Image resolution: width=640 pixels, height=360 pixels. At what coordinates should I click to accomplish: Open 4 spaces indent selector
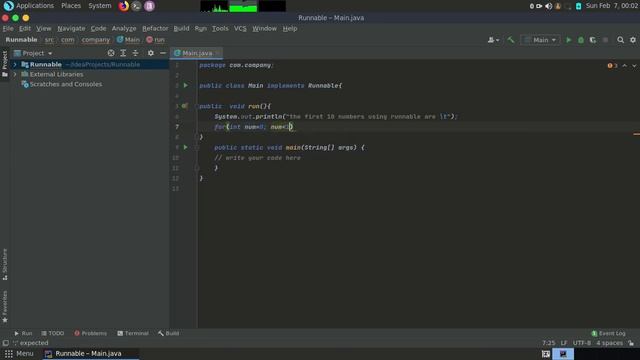[609, 343]
